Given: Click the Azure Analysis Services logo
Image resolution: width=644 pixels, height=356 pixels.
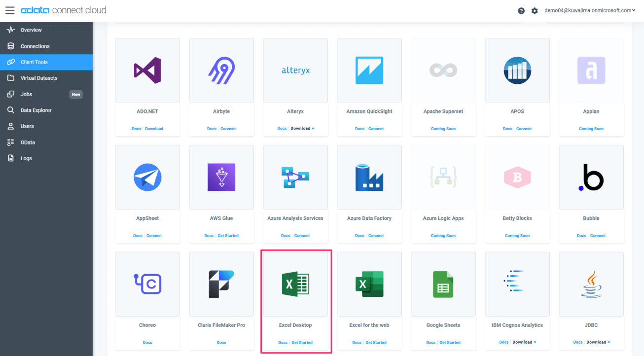Looking at the screenshot, I should coord(295,178).
